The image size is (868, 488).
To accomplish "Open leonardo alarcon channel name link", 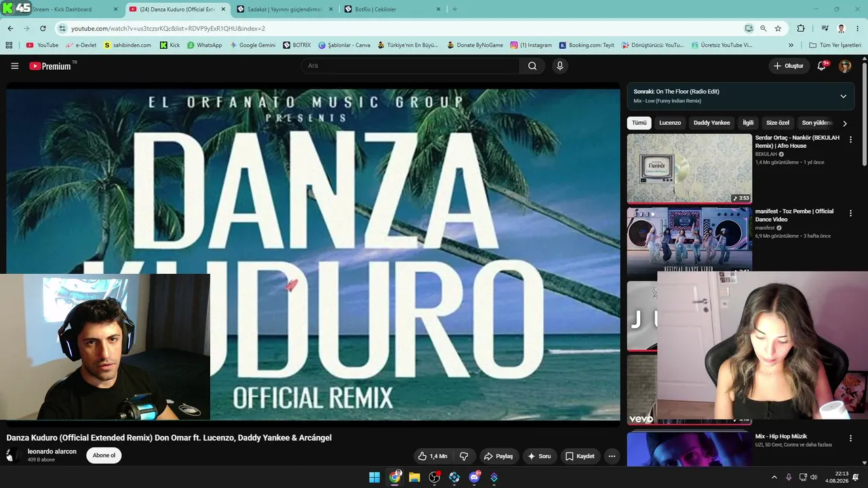I will point(52,451).
